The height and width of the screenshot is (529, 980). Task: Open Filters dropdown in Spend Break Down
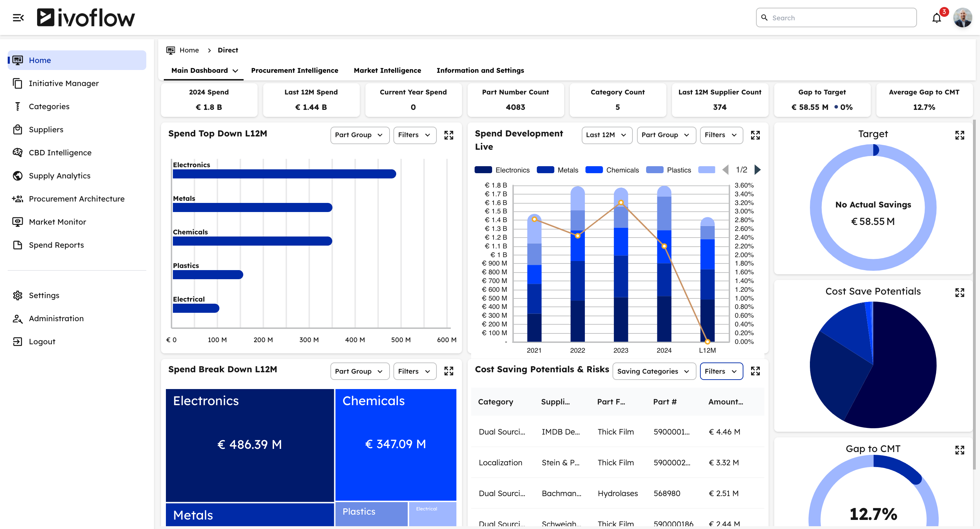414,371
